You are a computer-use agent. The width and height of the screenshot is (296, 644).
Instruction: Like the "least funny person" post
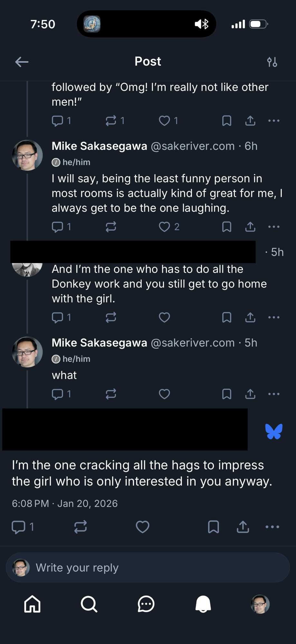(164, 227)
